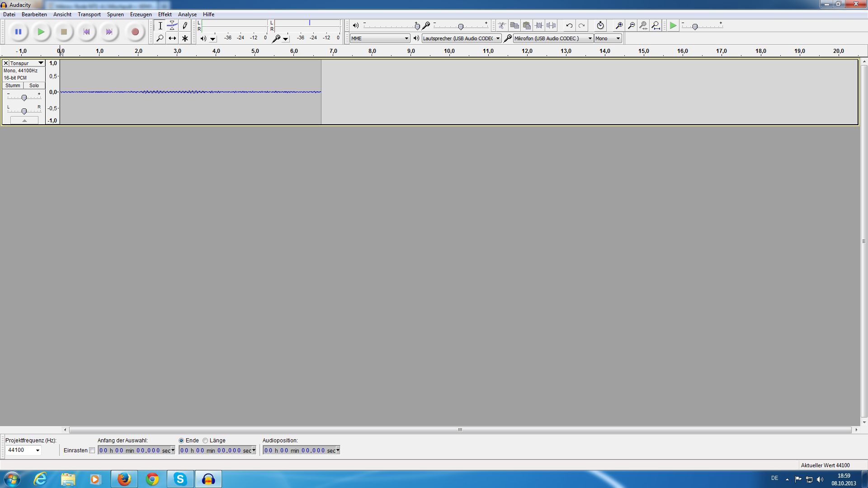Start recording with the Record button
868x488 pixels.
135,32
